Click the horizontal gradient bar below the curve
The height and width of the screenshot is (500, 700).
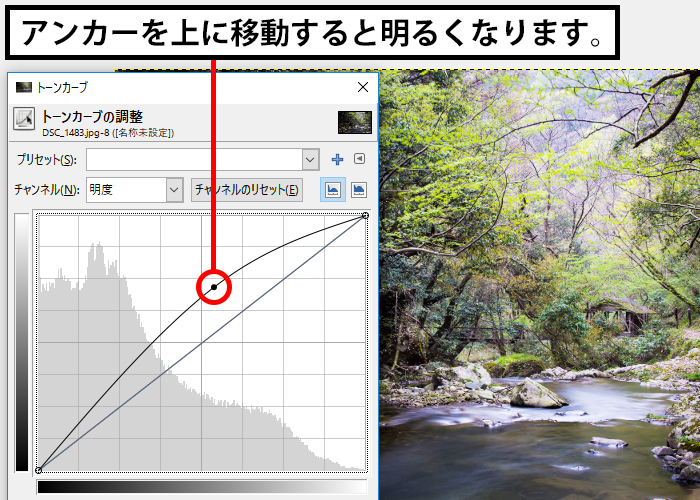point(201,487)
